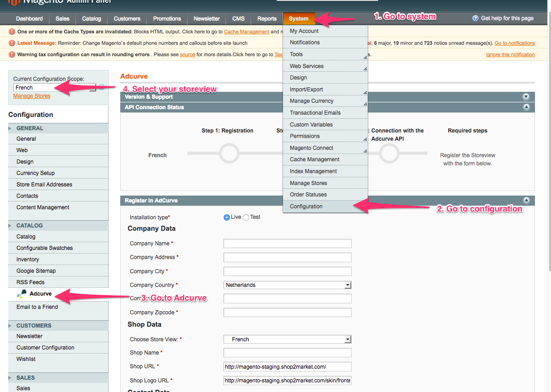Select Custom Variables menu item
The image size is (551, 392).
[325, 125]
